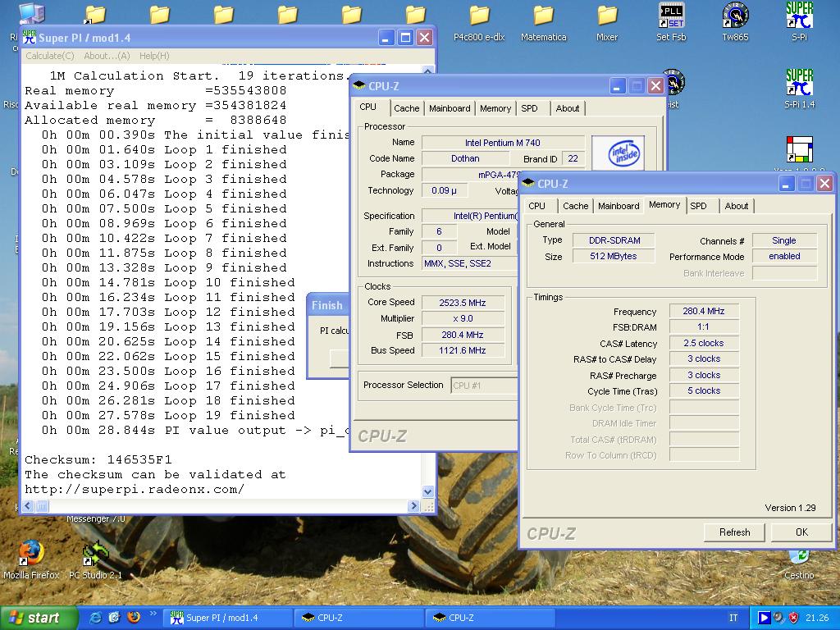Screen dimensions: 840x630
Task: Select Mainboard tab in back CPU-Z window
Action: pos(450,108)
